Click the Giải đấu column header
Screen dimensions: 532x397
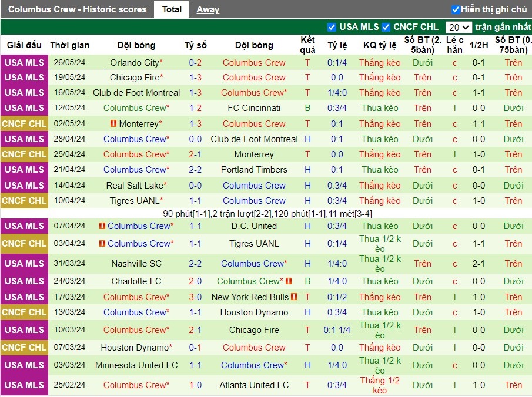click(24, 45)
